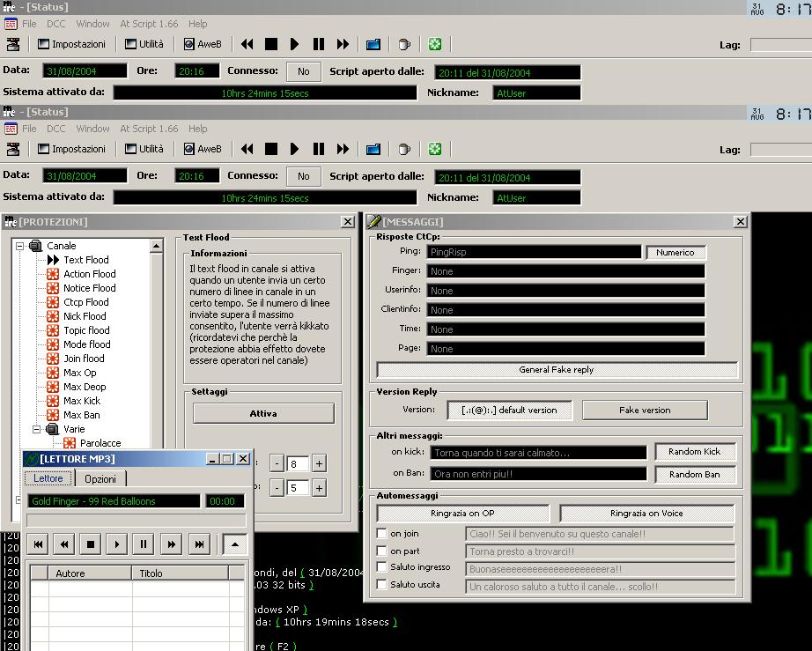The image size is (812, 651).
Task: Switch to the Opzioni tab
Action: click(x=100, y=478)
